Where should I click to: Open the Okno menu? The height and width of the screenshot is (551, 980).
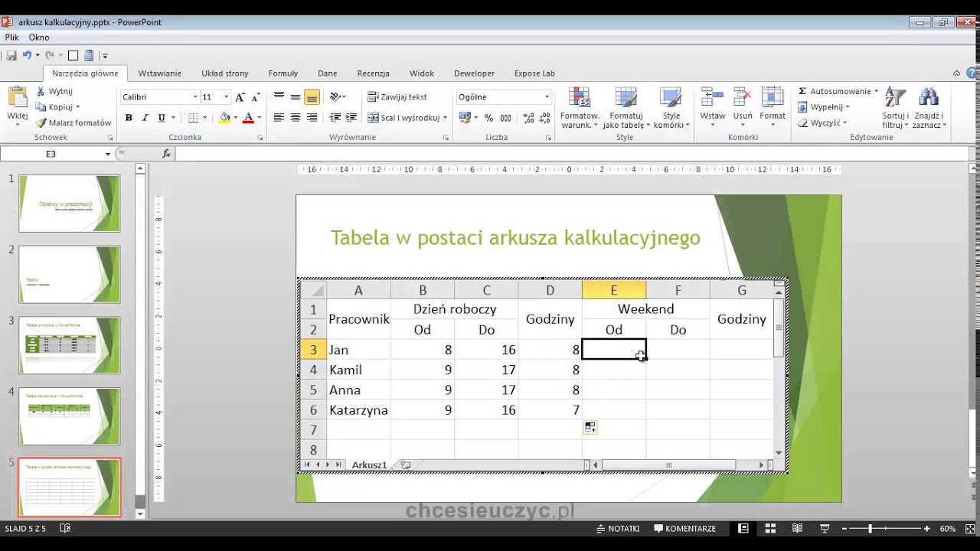39,37
